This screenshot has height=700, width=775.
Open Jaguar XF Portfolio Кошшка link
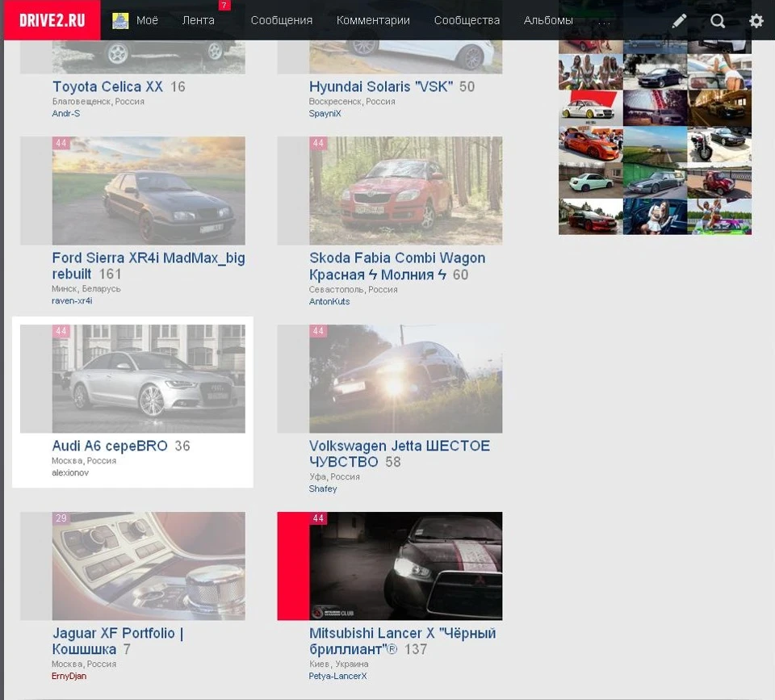(118, 641)
